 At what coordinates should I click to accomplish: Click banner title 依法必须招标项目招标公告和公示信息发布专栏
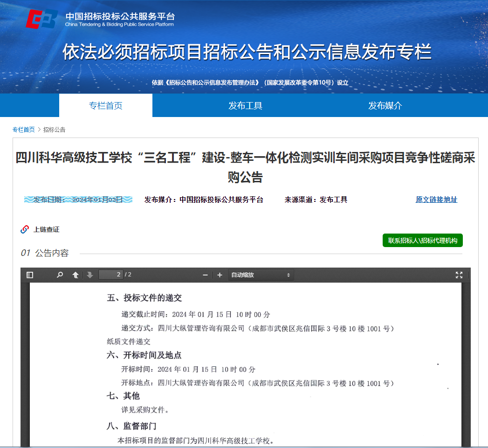(247, 52)
